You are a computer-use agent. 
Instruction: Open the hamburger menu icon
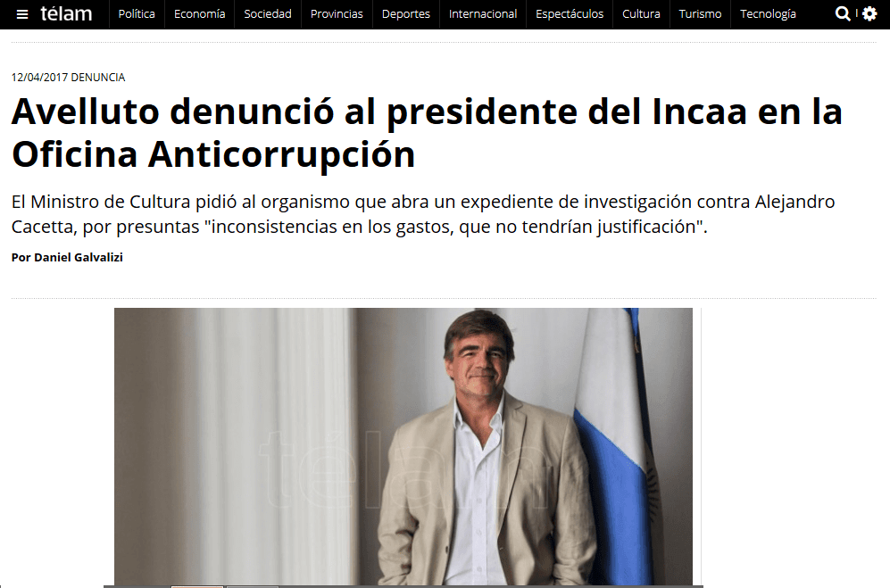[x=22, y=14]
